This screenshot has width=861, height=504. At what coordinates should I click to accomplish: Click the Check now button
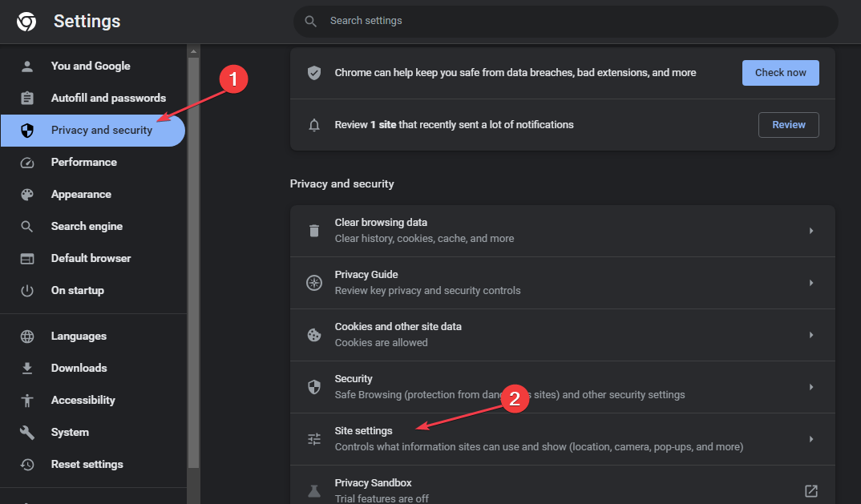coord(780,73)
